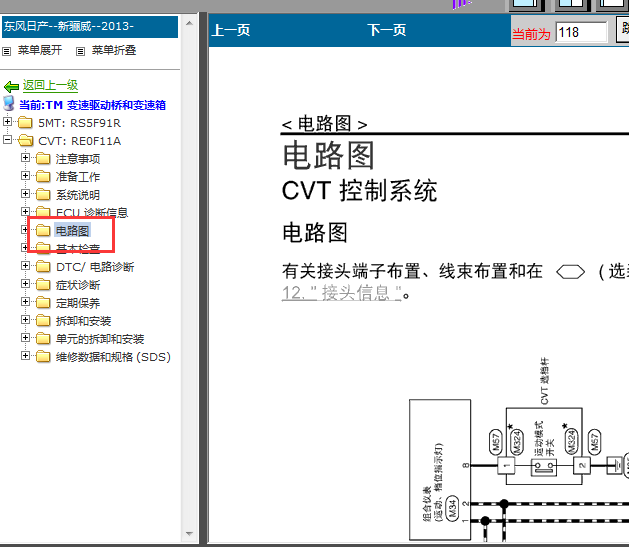
Task: Click the open folder icon of CVT: RE0F11A
Action: pyautogui.click(x=25, y=140)
